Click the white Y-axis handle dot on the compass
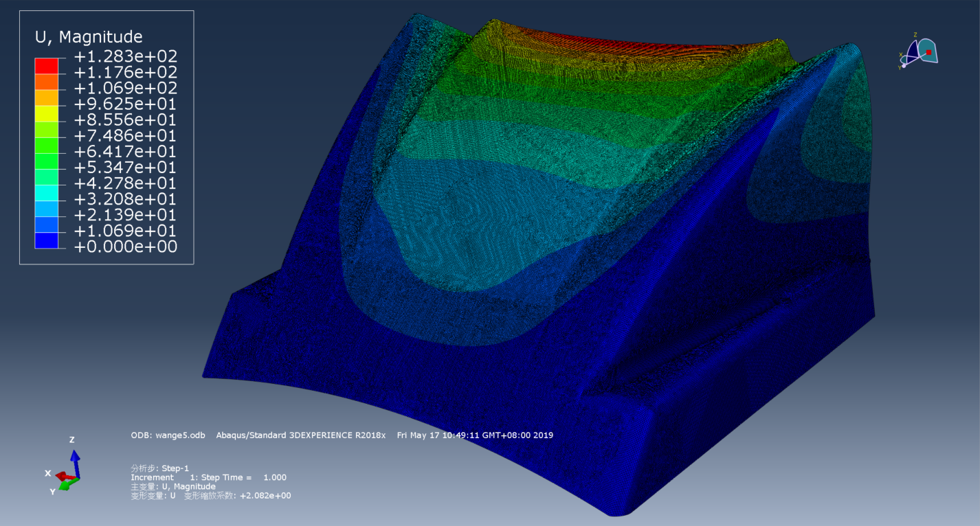This screenshot has height=526, width=980. [x=904, y=66]
